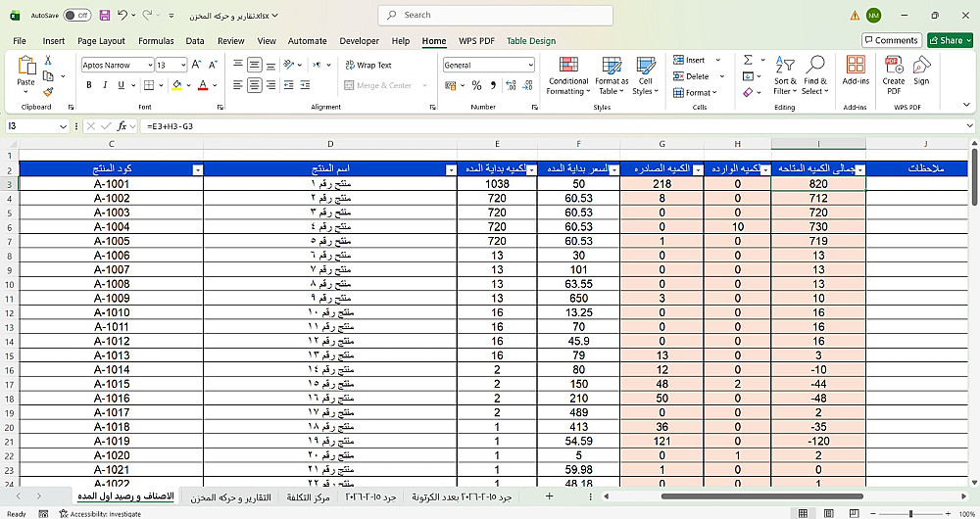
Task: Click the Copy icon
Action: pos(48,76)
